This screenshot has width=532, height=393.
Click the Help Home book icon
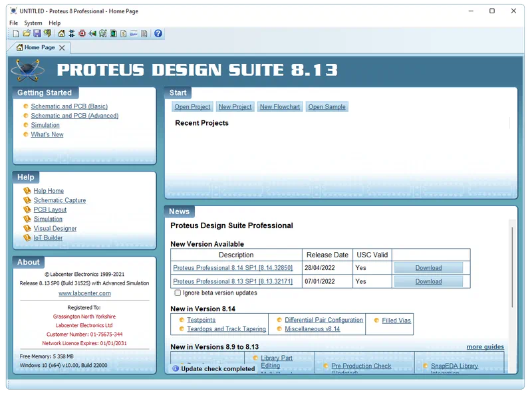(x=27, y=191)
